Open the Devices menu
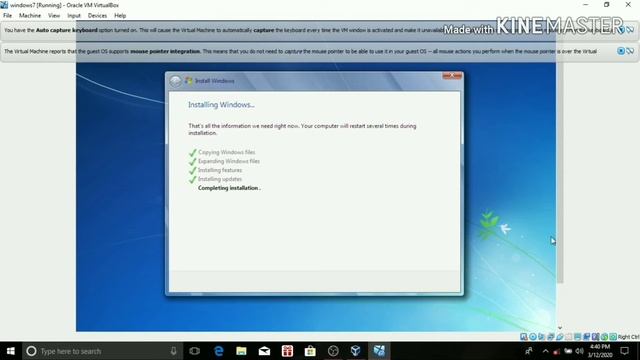Screen dimensions: 640x360 tap(97, 16)
